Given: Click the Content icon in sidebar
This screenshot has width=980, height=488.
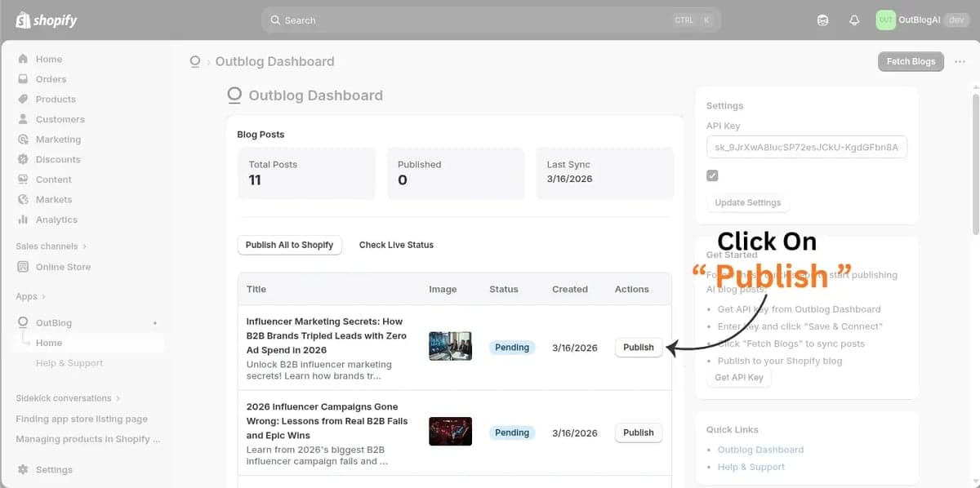Looking at the screenshot, I should 23,180.
